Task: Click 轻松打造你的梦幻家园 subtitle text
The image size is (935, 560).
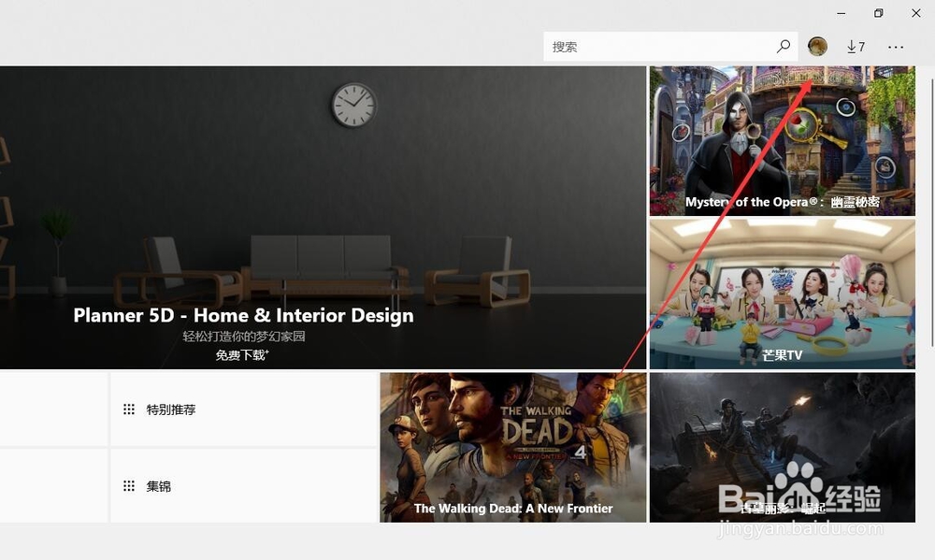Action: tap(244, 337)
